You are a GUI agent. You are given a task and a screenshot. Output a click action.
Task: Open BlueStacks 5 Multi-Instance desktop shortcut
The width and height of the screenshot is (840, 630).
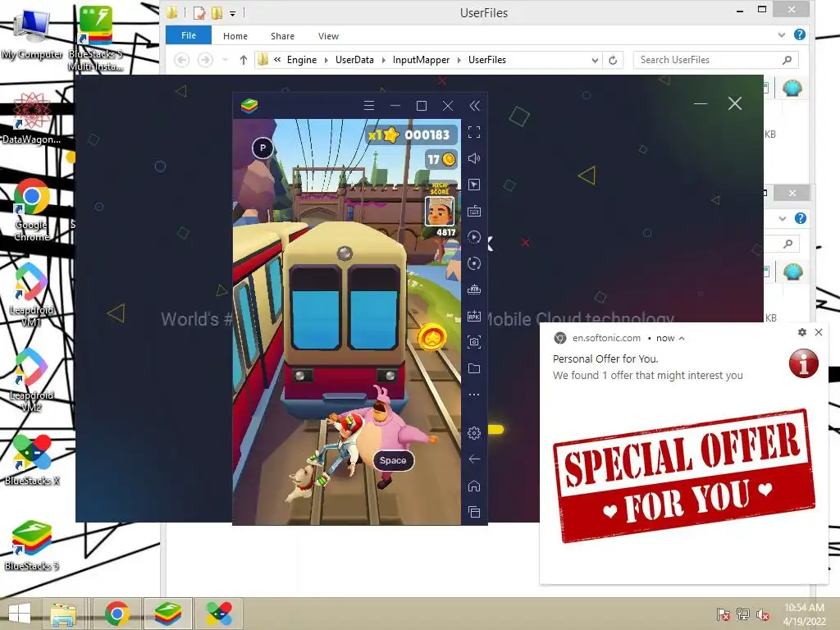95,38
